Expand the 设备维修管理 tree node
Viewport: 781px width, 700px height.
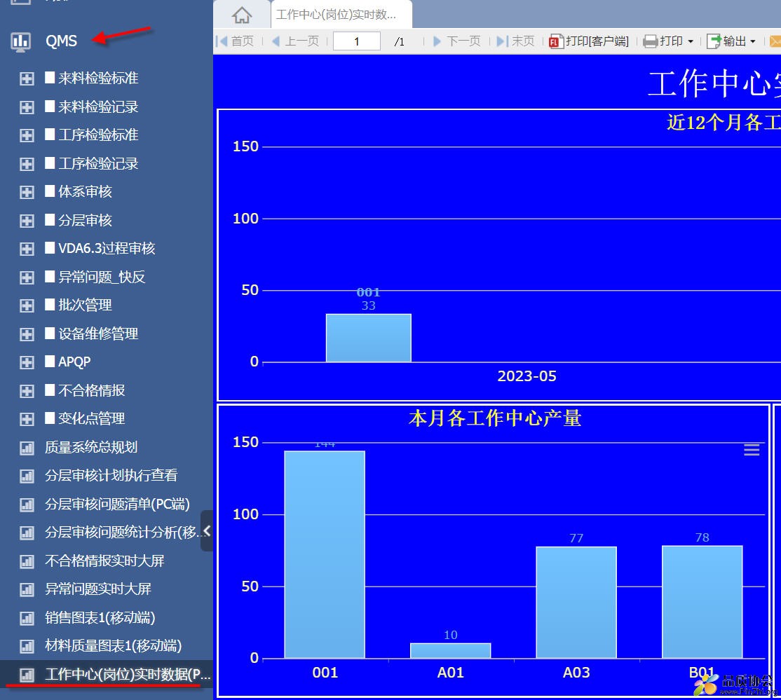(x=27, y=334)
